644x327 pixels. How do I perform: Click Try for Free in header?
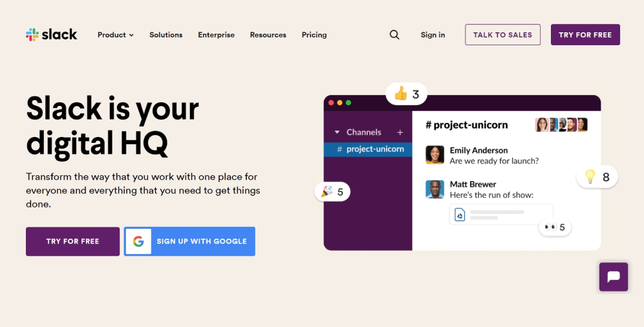tap(585, 35)
